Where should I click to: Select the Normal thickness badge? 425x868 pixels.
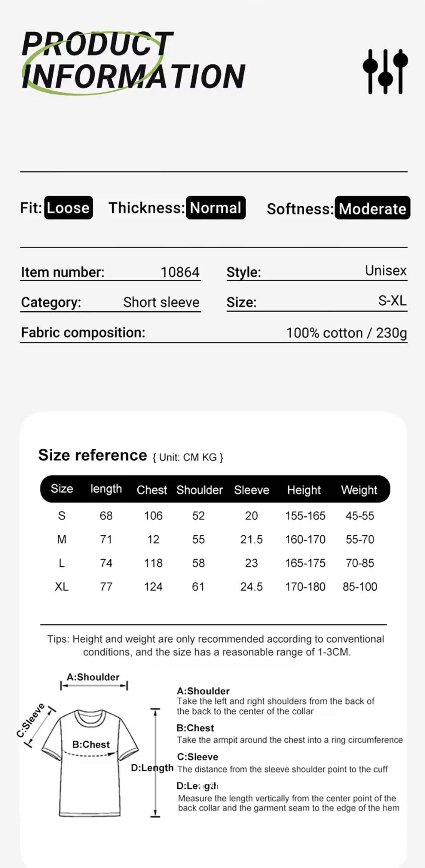(215, 208)
